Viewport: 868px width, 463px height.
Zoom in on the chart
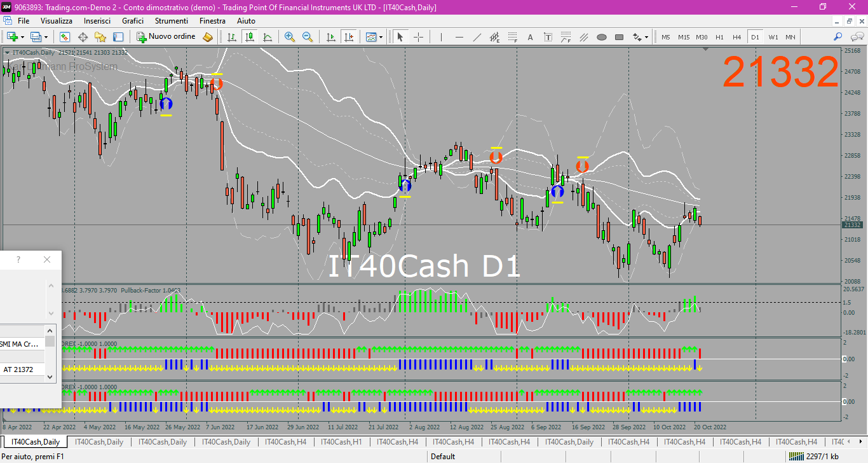(x=290, y=37)
